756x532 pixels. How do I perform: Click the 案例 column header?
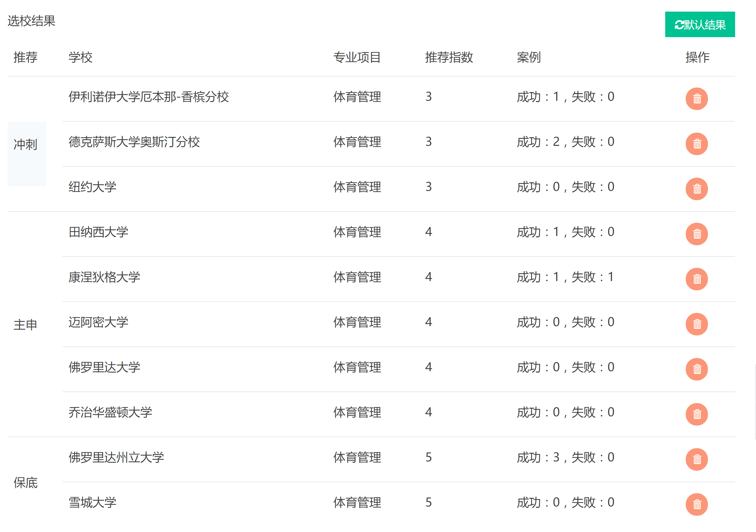[529, 57]
